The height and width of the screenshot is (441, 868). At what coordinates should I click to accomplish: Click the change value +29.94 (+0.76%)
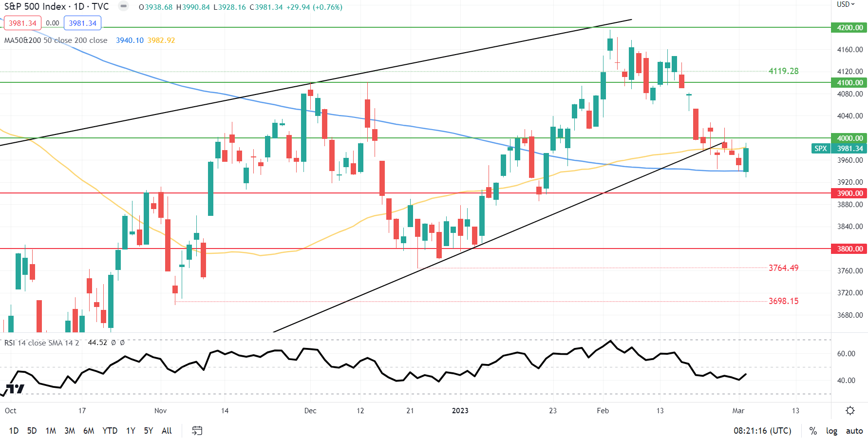pyautogui.click(x=314, y=7)
